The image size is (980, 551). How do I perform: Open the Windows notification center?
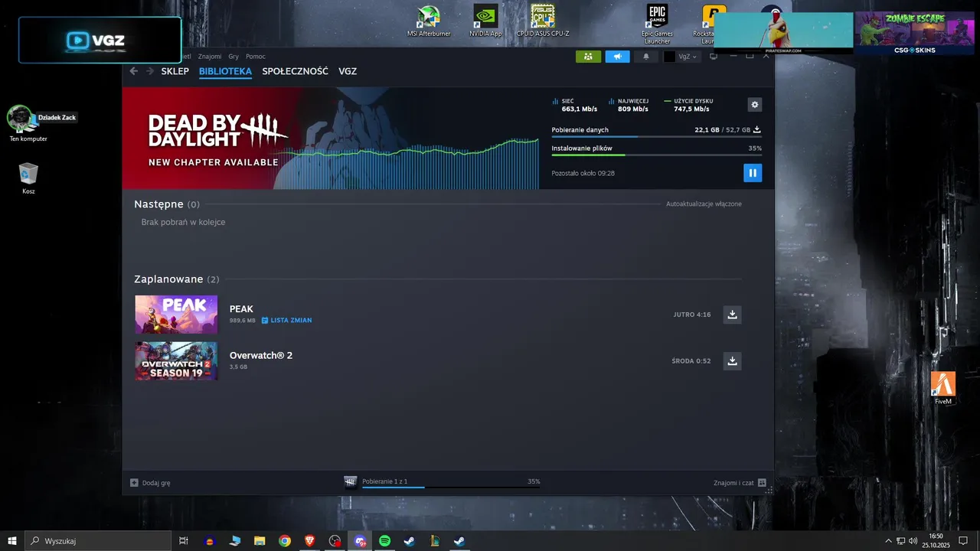963,541
